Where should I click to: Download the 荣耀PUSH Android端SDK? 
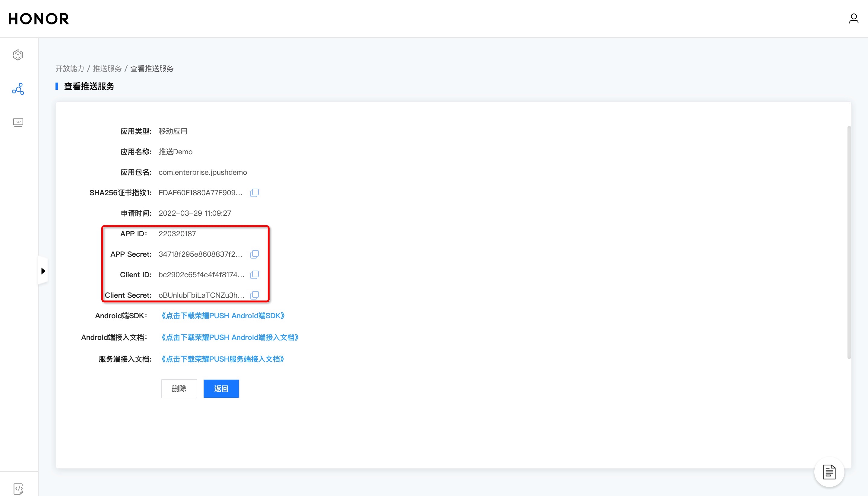click(x=223, y=316)
